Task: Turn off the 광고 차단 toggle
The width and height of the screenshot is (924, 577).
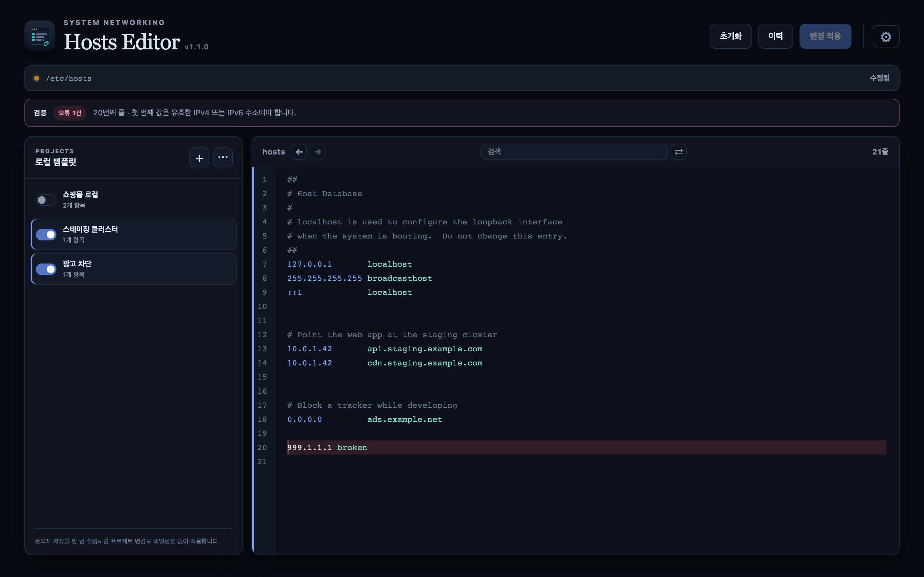Action: [46, 269]
